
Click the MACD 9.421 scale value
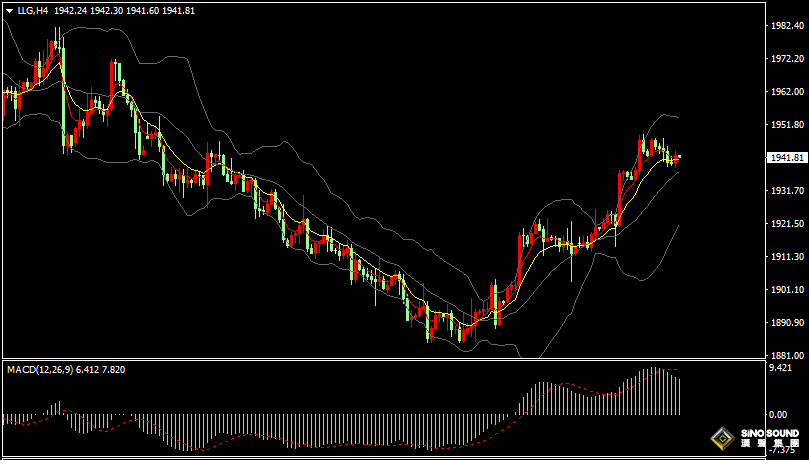pos(780,368)
